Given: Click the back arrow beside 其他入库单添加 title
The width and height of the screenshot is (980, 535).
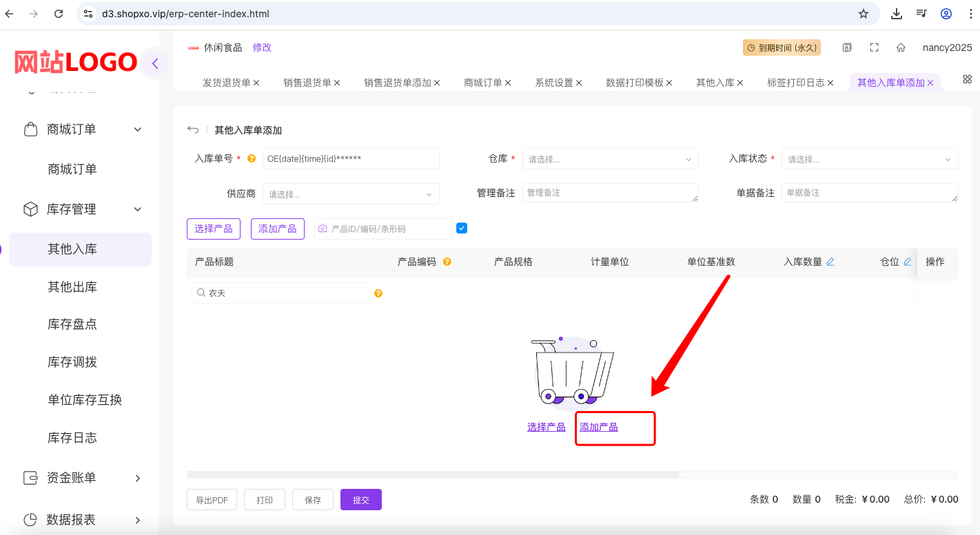Looking at the screenshot, I should 193,130.
